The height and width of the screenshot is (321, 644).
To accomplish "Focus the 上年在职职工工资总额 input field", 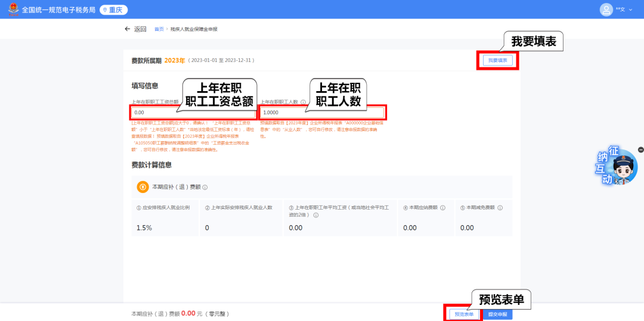I will [x=194, y=112].
